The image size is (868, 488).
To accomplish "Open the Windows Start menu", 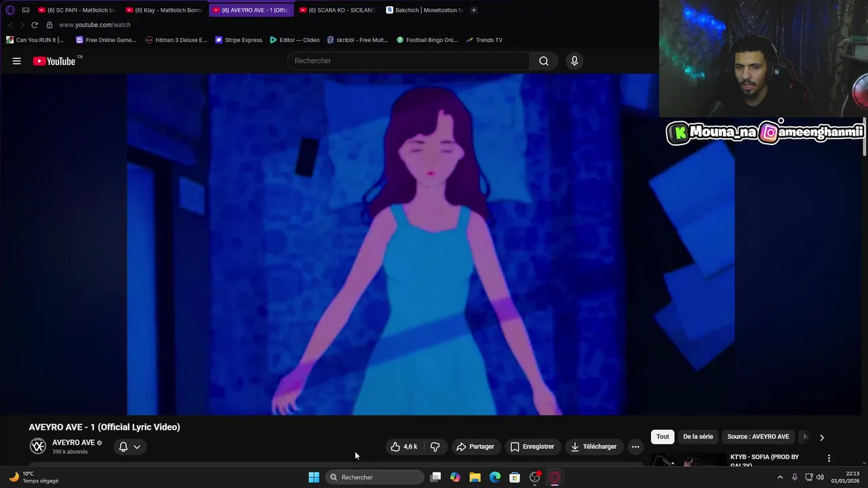I will click(x=314, y=477).
